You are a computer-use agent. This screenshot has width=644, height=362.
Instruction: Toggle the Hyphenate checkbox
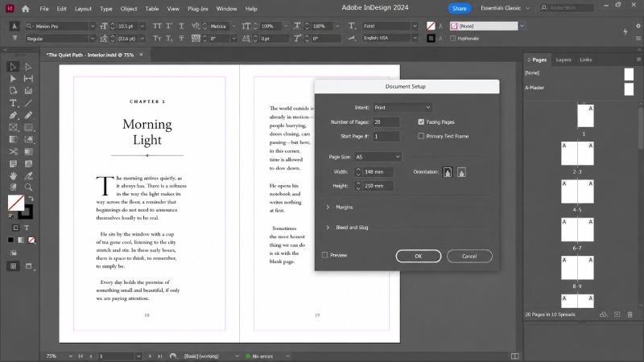[x=453, y=38]
